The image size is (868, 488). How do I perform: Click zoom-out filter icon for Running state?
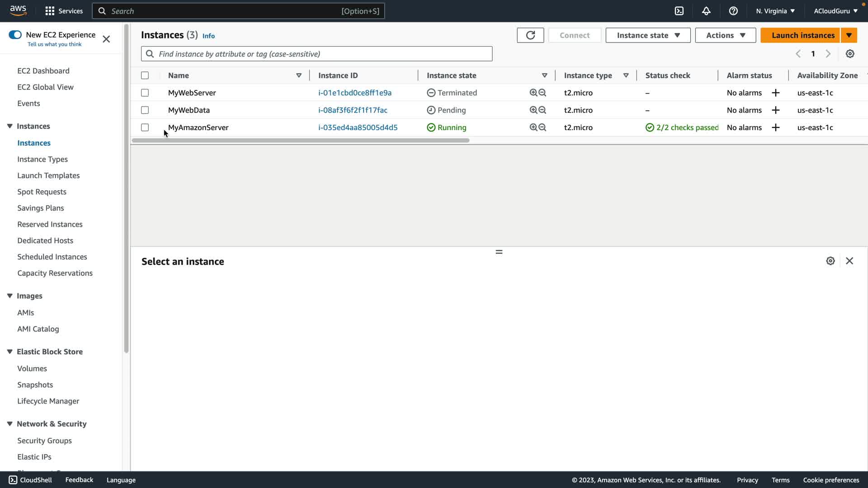(x=542, y=127)
